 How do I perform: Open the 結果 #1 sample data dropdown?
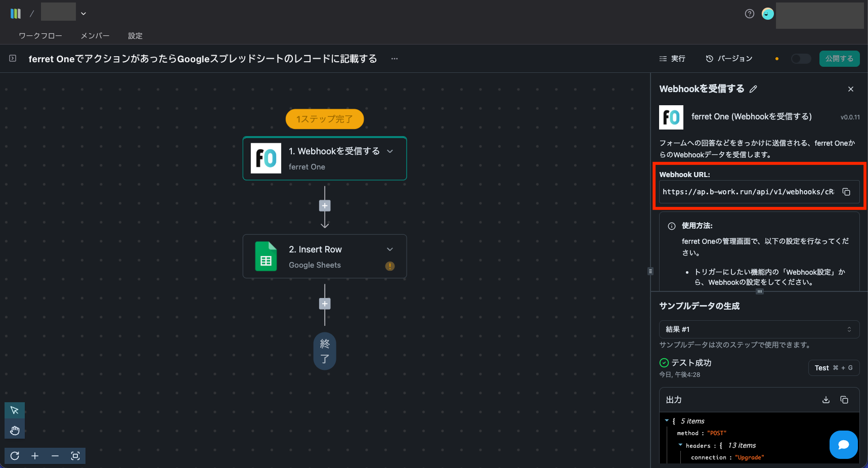pos(759,329)
